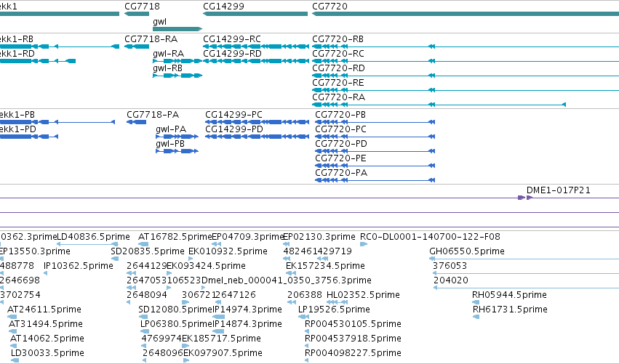The width and height of the screenshot is (619, 364).
Task: Select the 2648094 feature label
Action: (147, 296)
